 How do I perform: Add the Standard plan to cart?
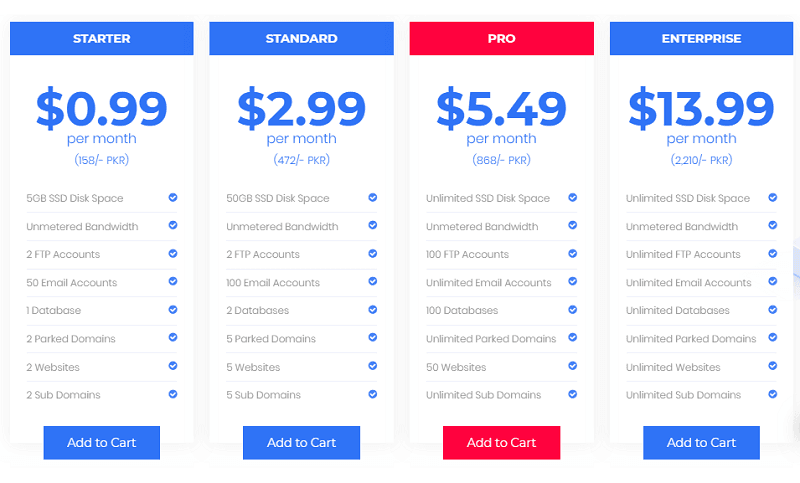tap(301, 442)
